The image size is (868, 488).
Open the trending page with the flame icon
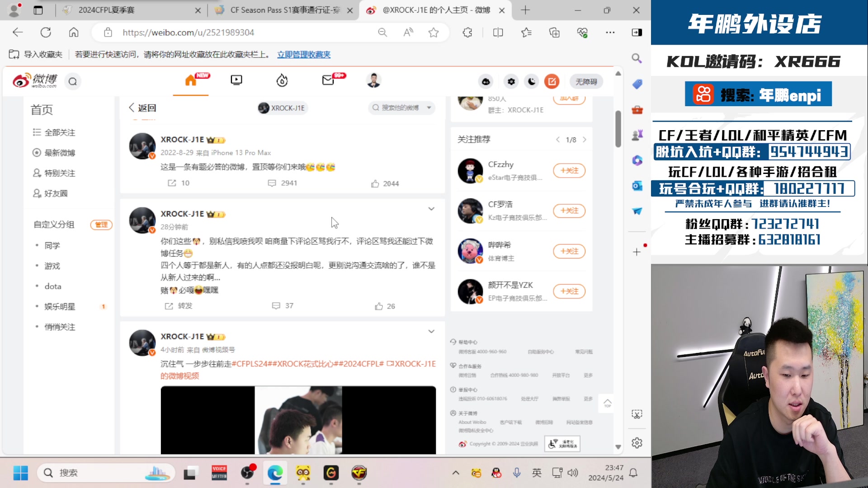[282, 80]
